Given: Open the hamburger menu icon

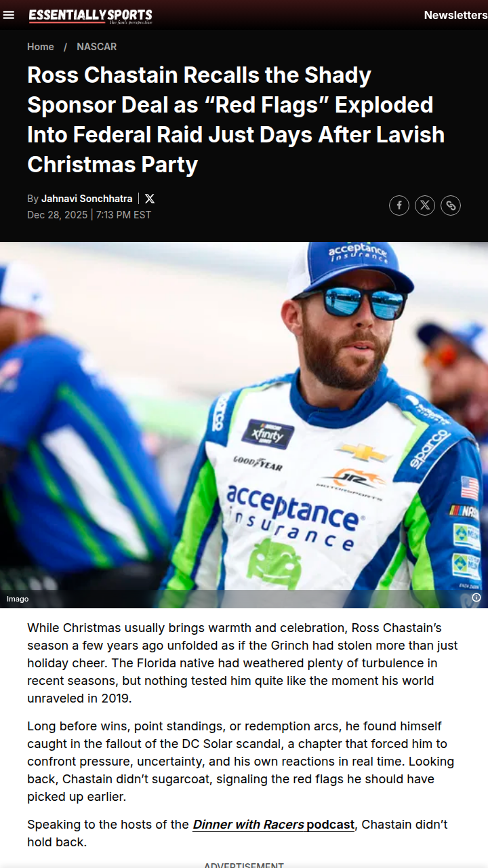Looking at the screenshot, I should tap(8, 15).
